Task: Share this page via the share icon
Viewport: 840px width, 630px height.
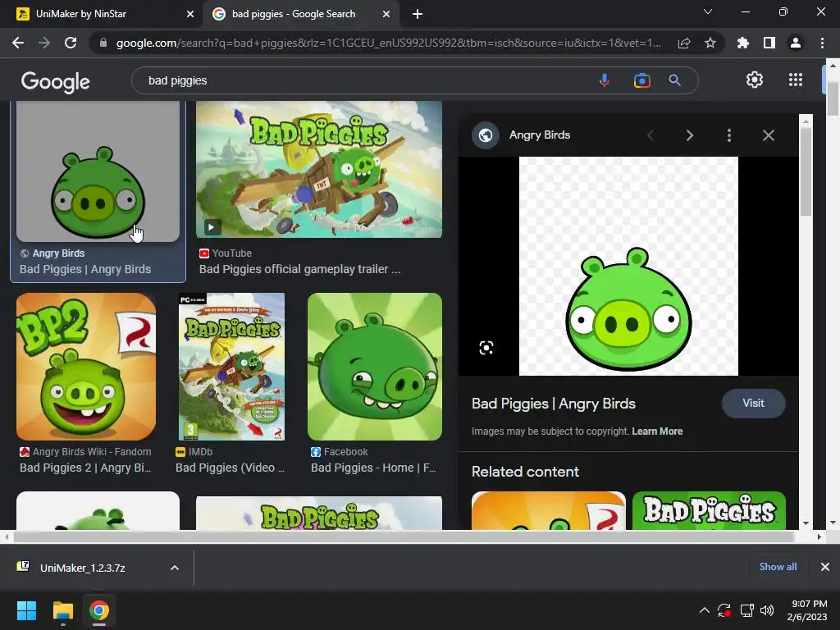Action: pos(684,43)
